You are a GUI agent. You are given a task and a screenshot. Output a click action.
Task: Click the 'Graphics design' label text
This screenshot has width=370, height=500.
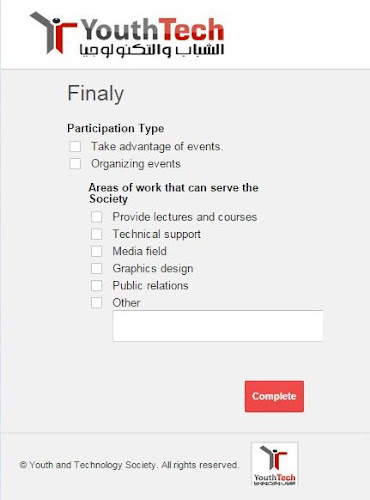point(153,269)
